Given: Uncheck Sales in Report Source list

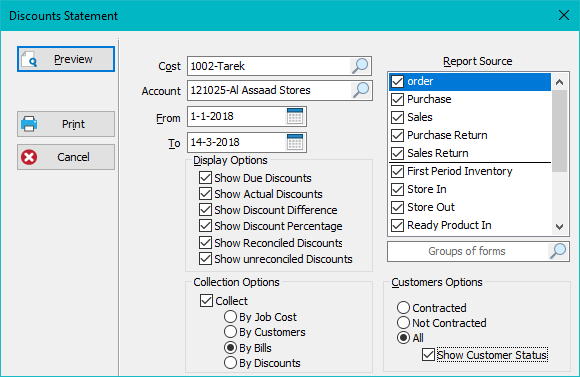Looking at the screenshot, I should click(x=398, y=117).
